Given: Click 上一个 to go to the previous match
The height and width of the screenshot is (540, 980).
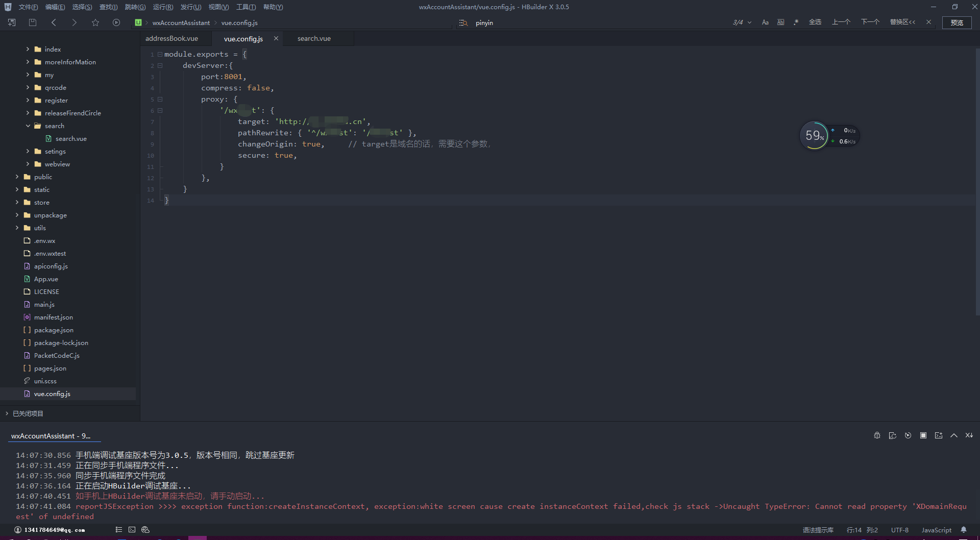Looking at the screenshot, I should click(x=841, y=22).
